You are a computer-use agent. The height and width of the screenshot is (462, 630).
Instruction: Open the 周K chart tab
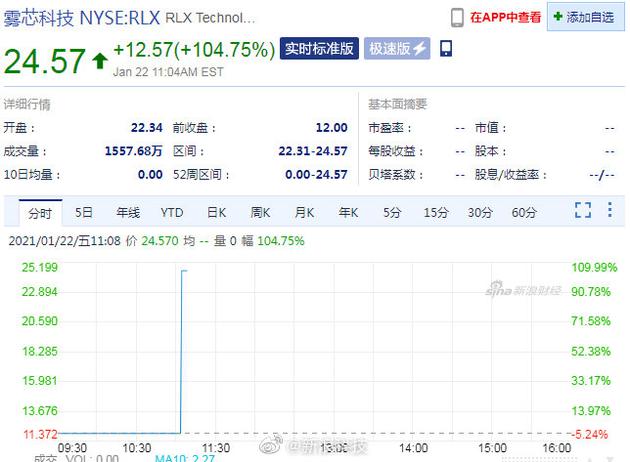coord(260,213)
